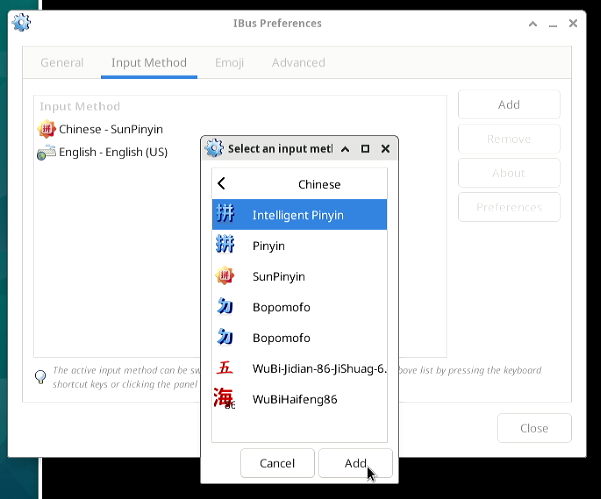This screenshot has height=499, width=601.
Task: Switch to the General tab
Action: point(62,62)
